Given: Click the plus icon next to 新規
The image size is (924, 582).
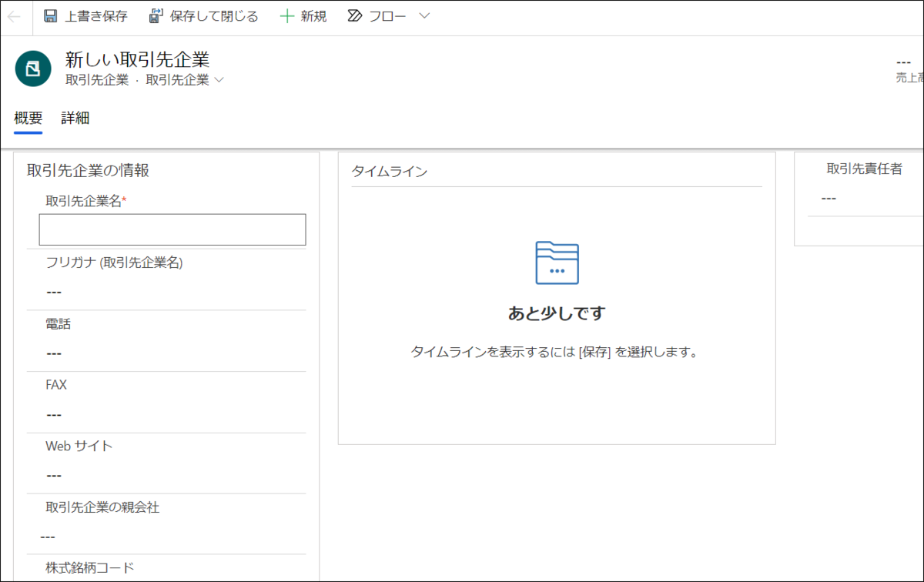Looking at the screenshot, I should click(x=286, y=15).
